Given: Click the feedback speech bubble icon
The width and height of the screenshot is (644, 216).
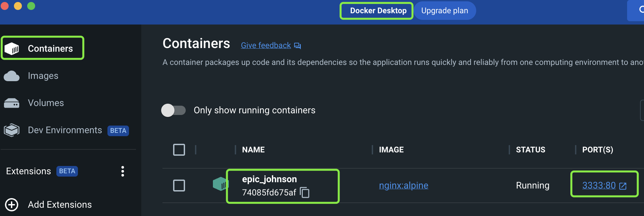Looking at the screenshot, I should click(x=297, y=46).
